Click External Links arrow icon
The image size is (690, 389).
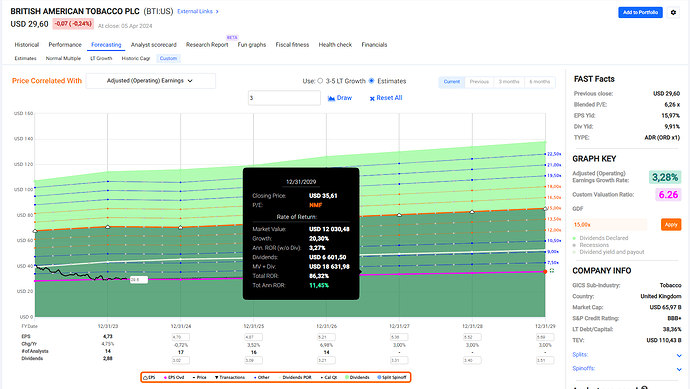point(217,11)
